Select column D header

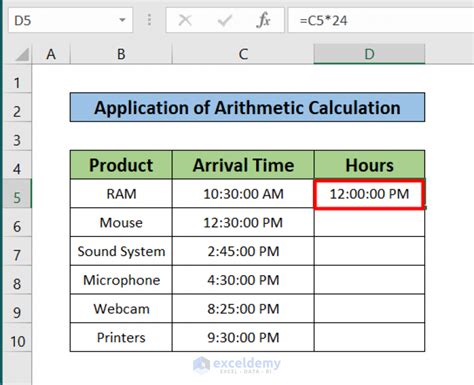point(369,54)
